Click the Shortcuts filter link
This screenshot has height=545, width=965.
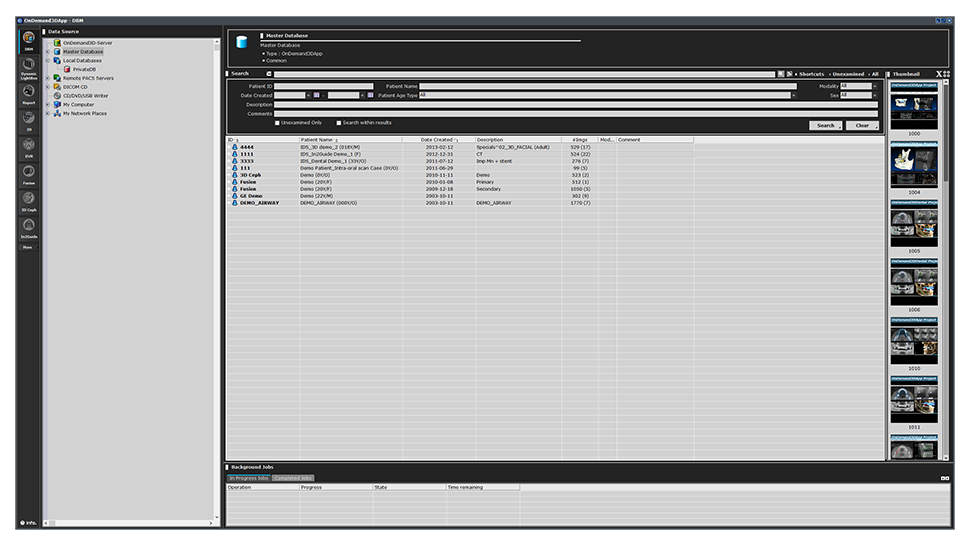(811, 74)
